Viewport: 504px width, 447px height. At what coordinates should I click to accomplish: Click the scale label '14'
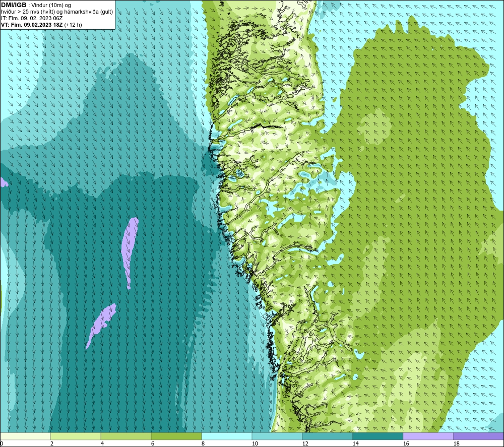pyautogui.click(x=355, y=443)
